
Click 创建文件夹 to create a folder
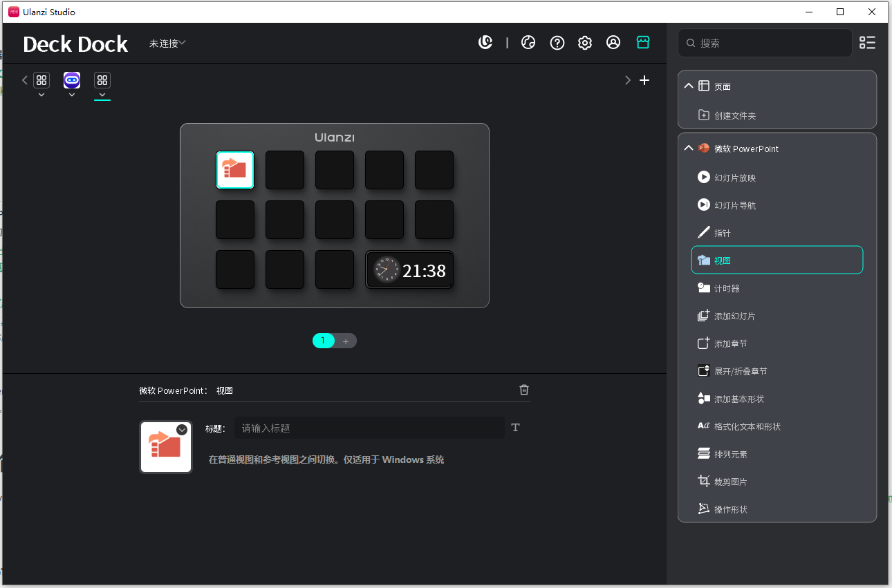[x=734, y=115]
